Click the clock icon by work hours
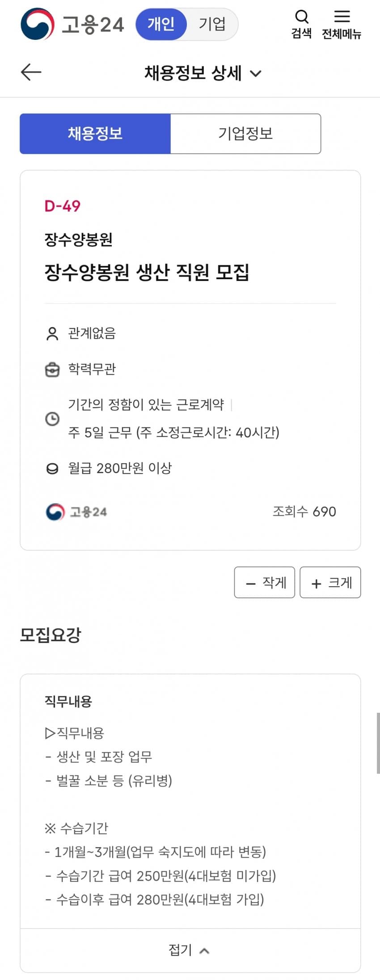 52,419
